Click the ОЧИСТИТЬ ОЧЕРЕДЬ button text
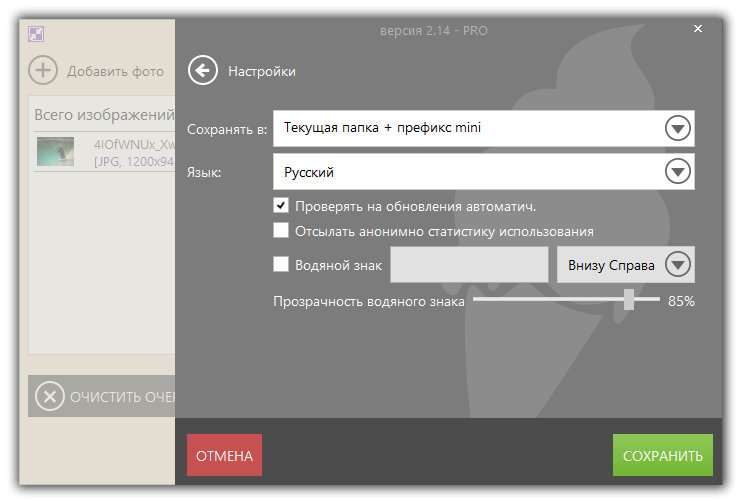742x504 pixels. [123, 397]
